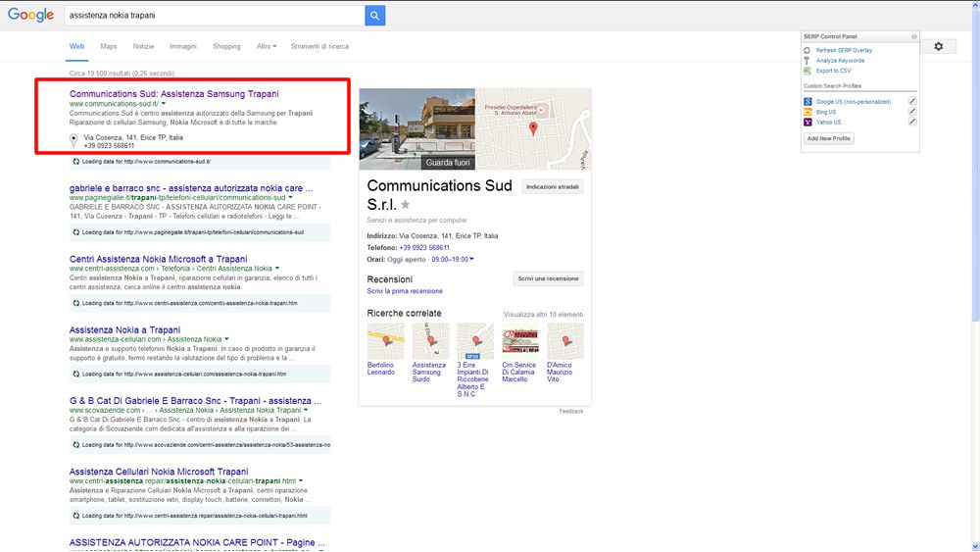Click loading spinner for centri-assistenza.repair data row
Screen dimensions: 980x552
[x=76, y=516]
